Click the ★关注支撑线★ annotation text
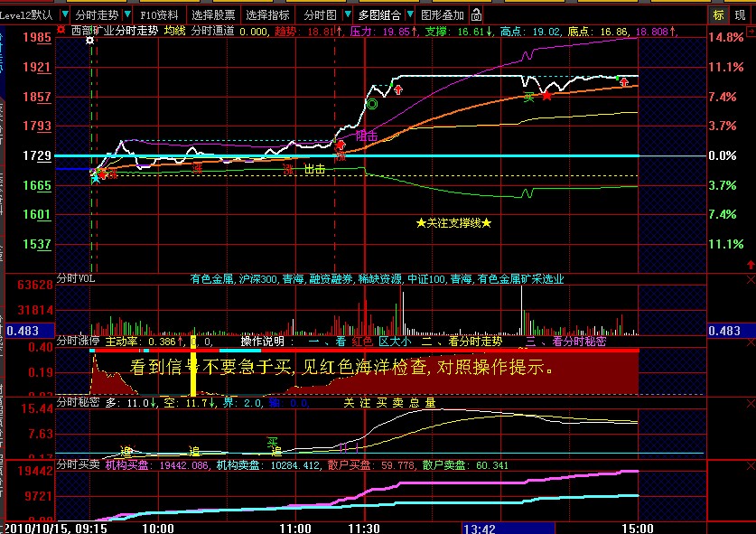This screenshot has width=756, height=534. [453, 223]
